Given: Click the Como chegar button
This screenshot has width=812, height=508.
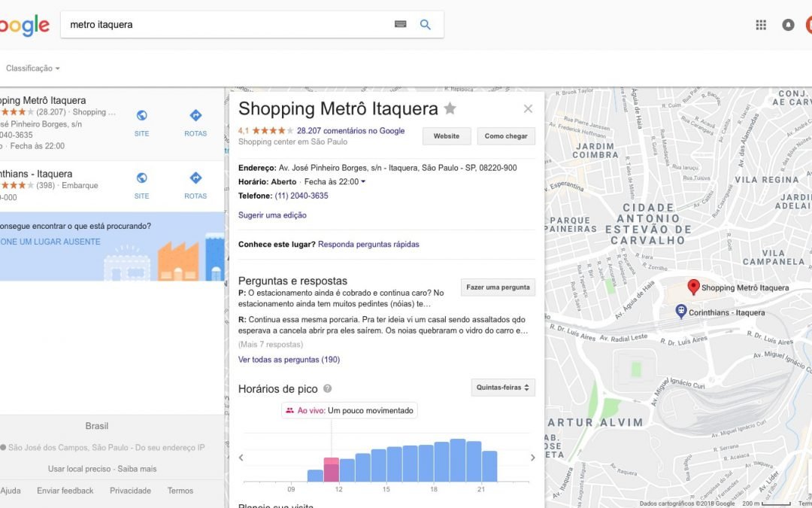Looking at the screenshot, I should 506,135.
